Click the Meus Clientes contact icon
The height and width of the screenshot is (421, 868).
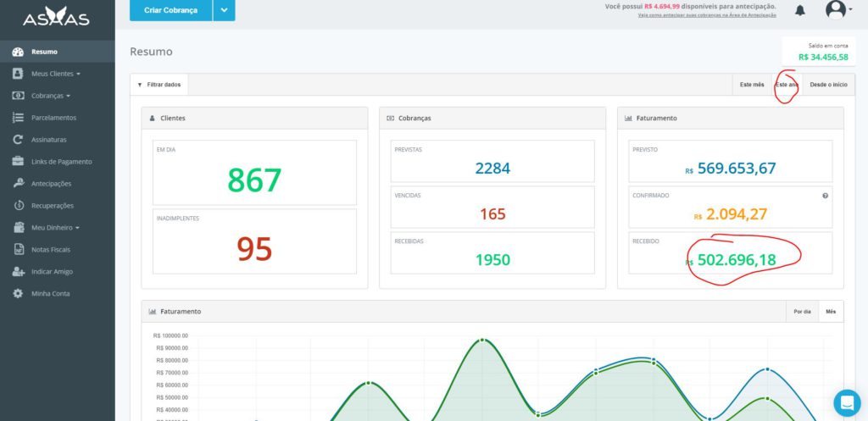(18, 74)
